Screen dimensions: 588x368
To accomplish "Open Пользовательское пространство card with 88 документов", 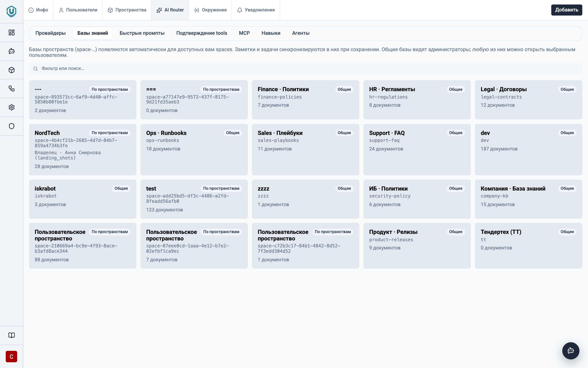I will 83,246.
